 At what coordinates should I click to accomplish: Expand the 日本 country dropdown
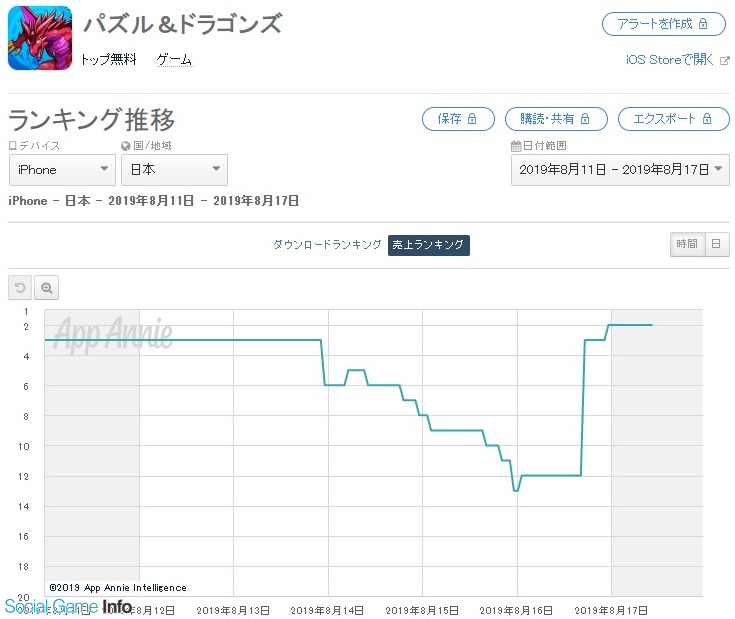pyautogui.click(x=174, y=170)
